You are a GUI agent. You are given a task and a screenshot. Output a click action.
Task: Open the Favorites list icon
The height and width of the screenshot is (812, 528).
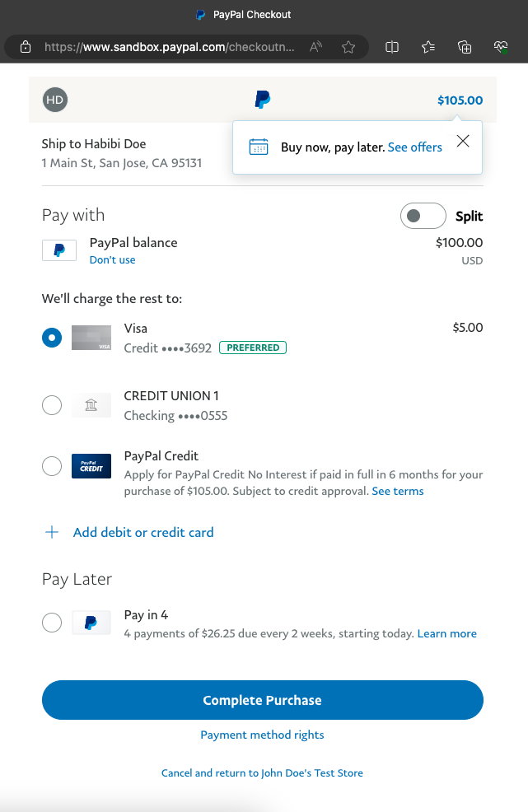[428, 47]
